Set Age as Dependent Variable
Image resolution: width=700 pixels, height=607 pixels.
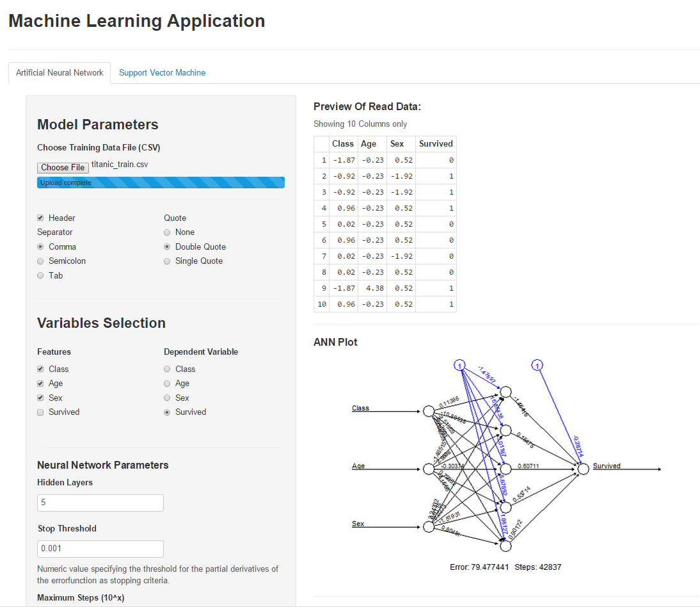tap(167, 384)
